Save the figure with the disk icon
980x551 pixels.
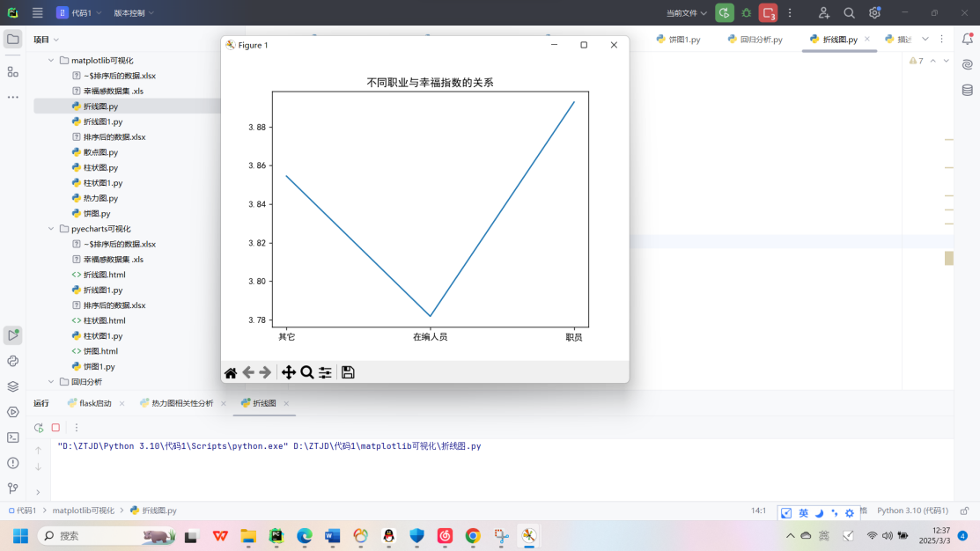(348, 373)
